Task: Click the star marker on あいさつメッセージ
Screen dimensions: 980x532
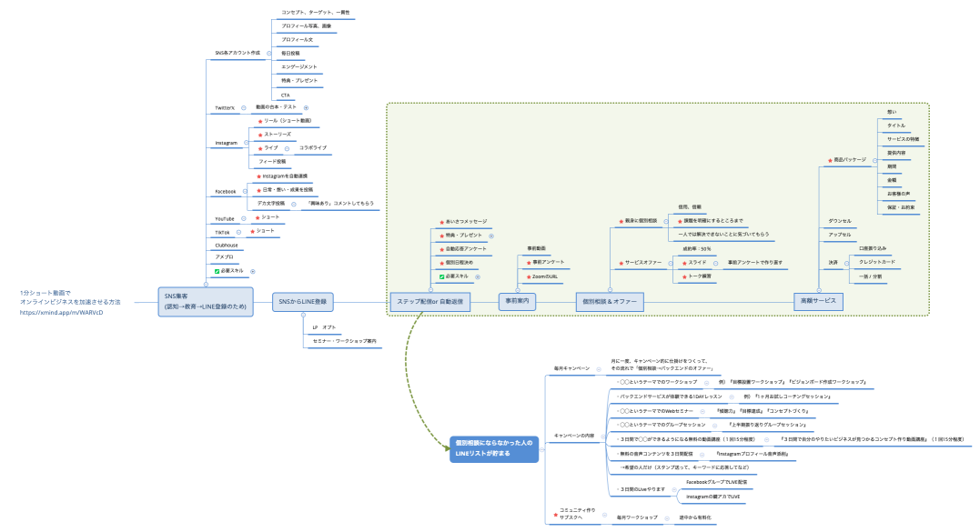Action: tap(440, 221)
